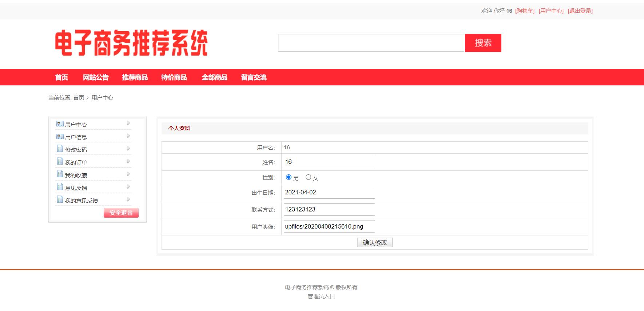Select the 女 gender radio button
Screen dimensions: 644x311
coord(308,177)
